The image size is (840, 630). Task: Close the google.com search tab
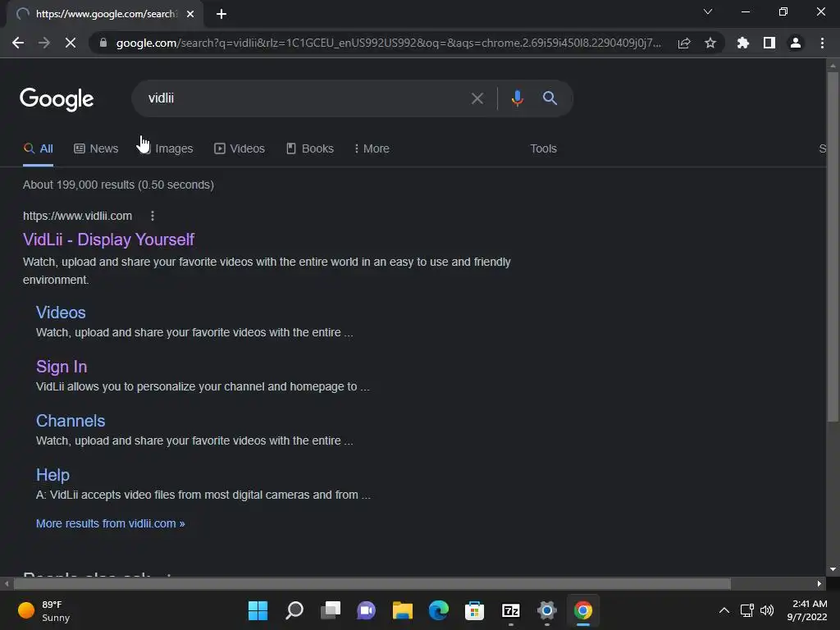pyautogui.click(x=190, y=14)
